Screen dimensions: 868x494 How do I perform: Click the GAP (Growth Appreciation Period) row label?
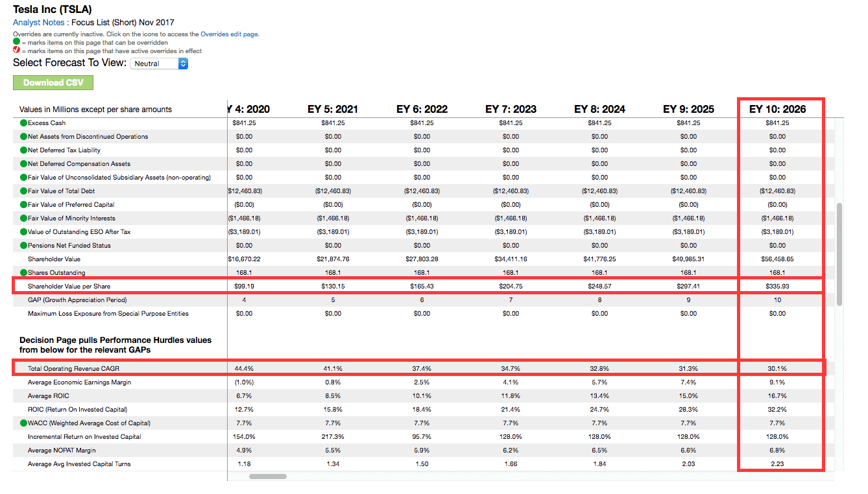tap(77, 300)
